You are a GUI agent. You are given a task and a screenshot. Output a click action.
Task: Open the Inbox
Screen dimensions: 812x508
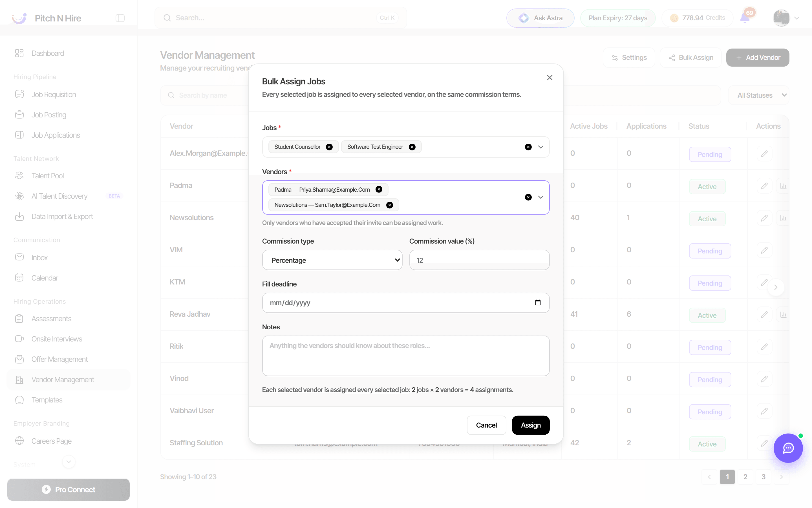click(x=69, y=258)
